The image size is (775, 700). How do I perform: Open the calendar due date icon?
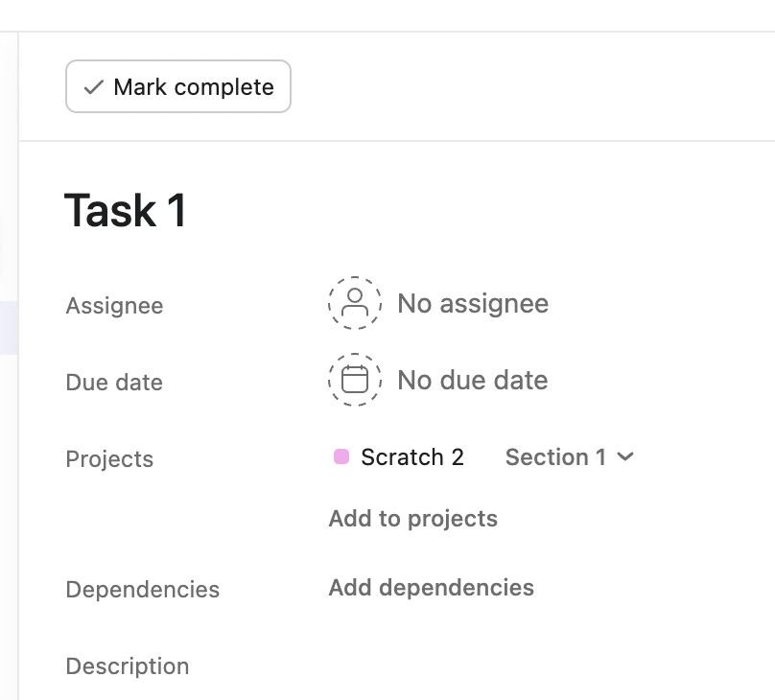coord(355,380)
